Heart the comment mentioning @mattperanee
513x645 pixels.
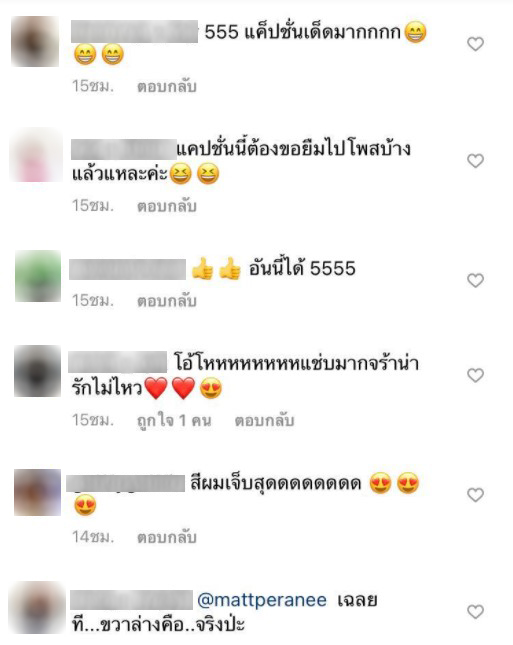point(476,612)
